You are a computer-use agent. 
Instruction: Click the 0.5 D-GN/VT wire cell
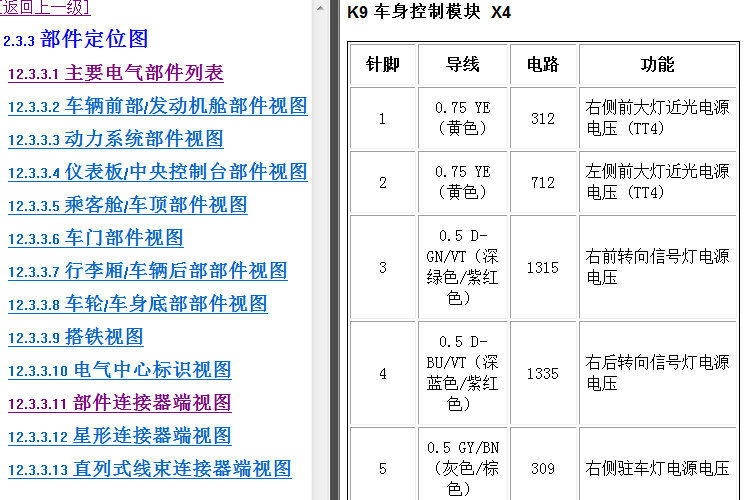pos(463,267)
